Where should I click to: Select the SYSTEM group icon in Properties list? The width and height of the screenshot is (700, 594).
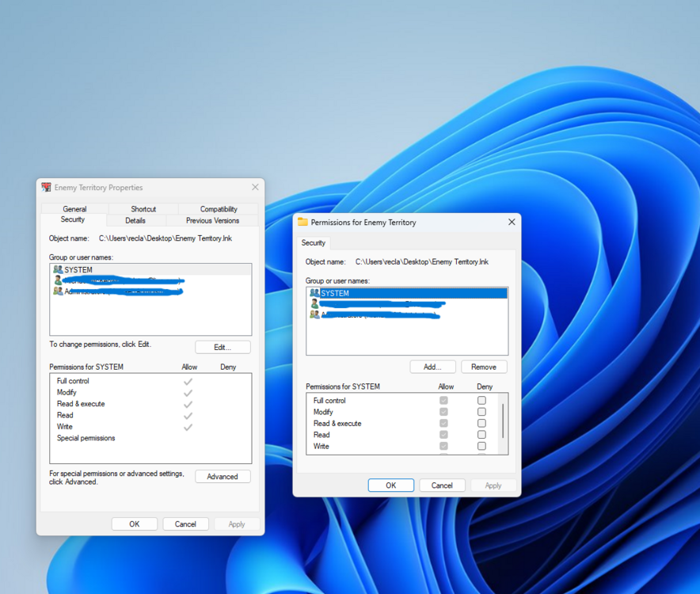point(58,269)
